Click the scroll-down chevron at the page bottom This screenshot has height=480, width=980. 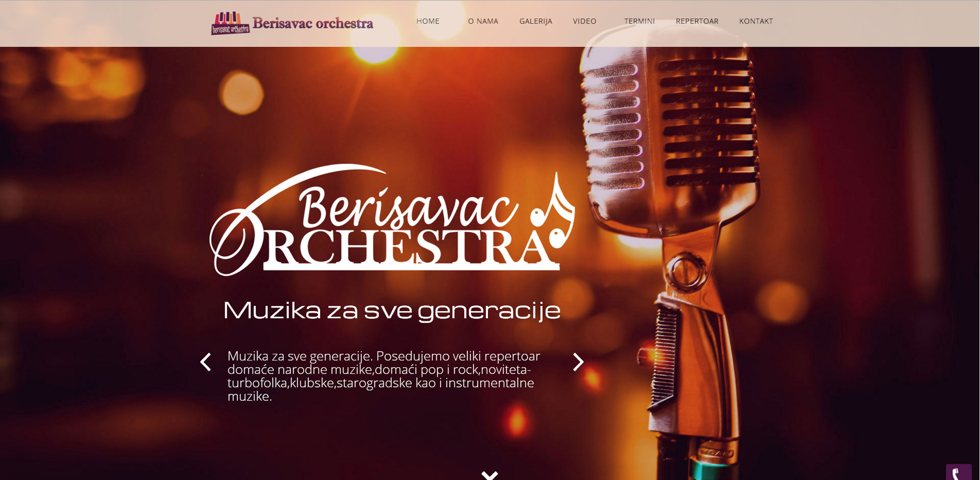coord(489,475)
